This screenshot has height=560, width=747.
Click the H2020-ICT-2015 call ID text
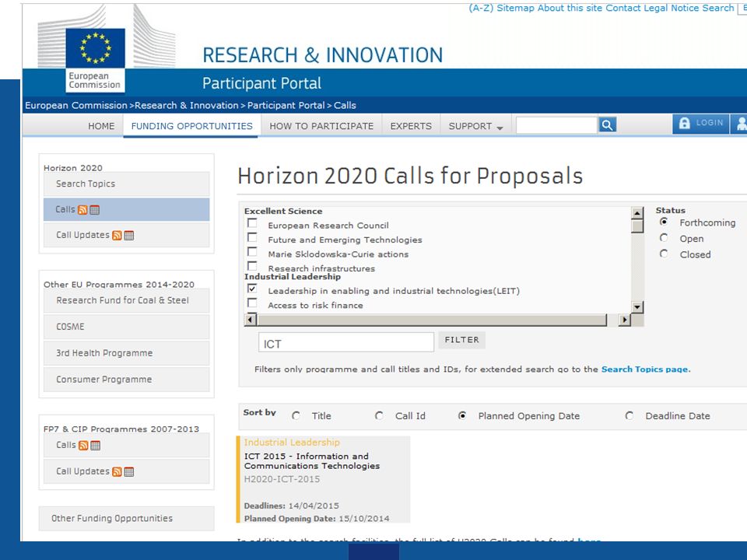282,479
